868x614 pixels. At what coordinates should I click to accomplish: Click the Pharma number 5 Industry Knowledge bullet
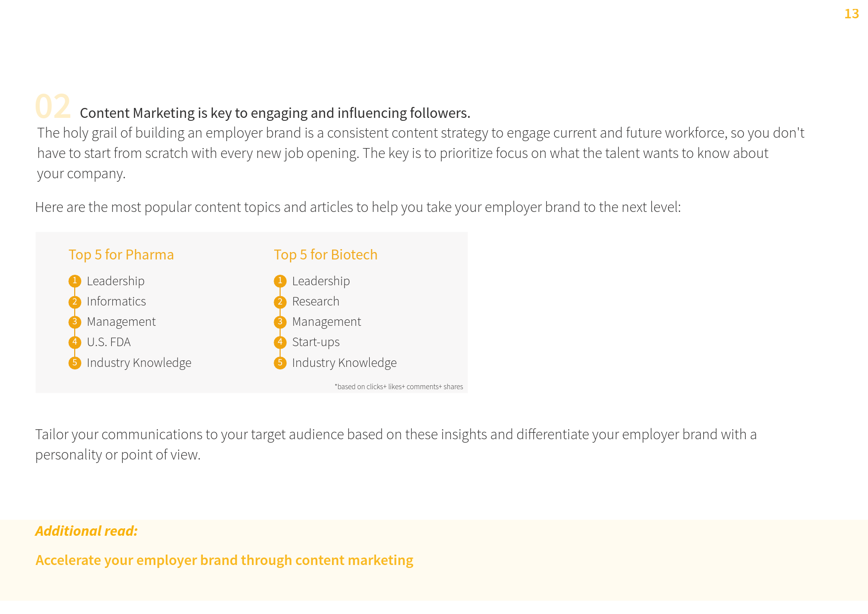(x=75, y=363)
